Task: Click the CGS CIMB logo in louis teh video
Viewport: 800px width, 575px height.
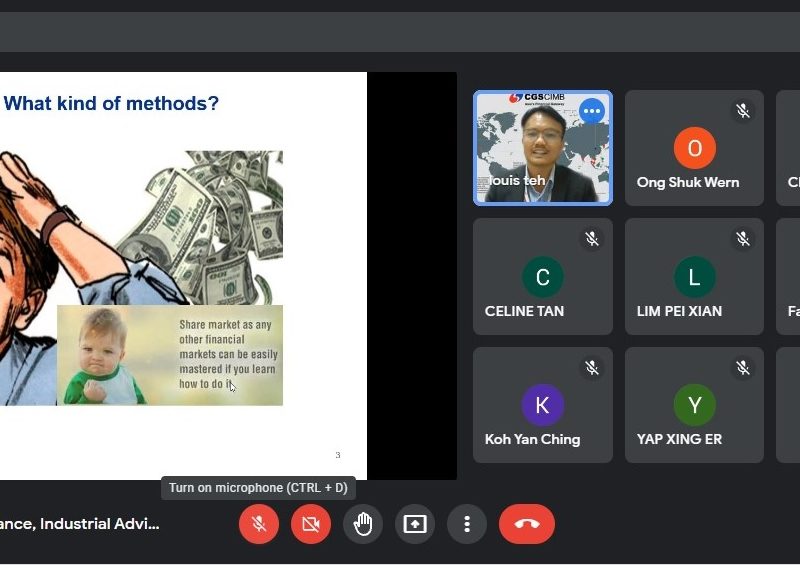Action: tap(537, 97)
